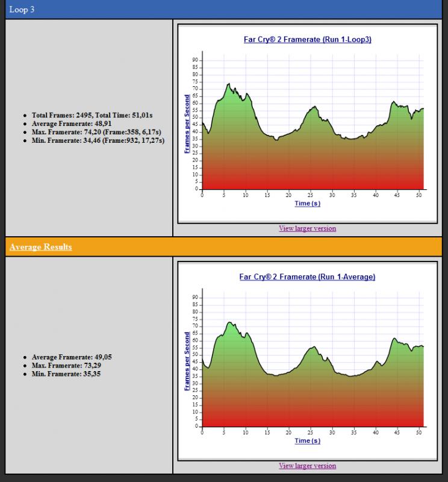The height and width of the screenshot is (482, 448).
Task: Select 'Total Frames: 2495, Total Time: 51,01s' line
Action: tap(92, 115)
